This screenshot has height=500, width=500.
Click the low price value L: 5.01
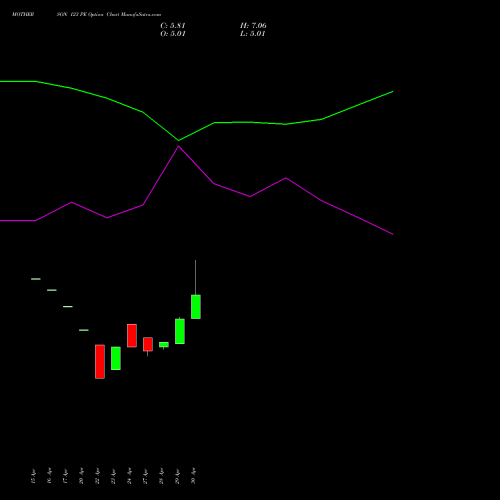pyautogui.click(x=253, y=34)
